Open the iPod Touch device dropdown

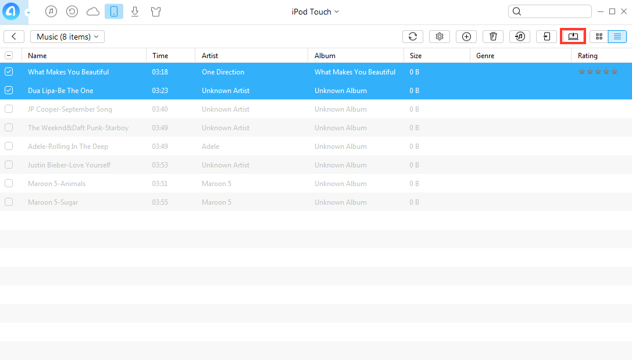(315, 12)
